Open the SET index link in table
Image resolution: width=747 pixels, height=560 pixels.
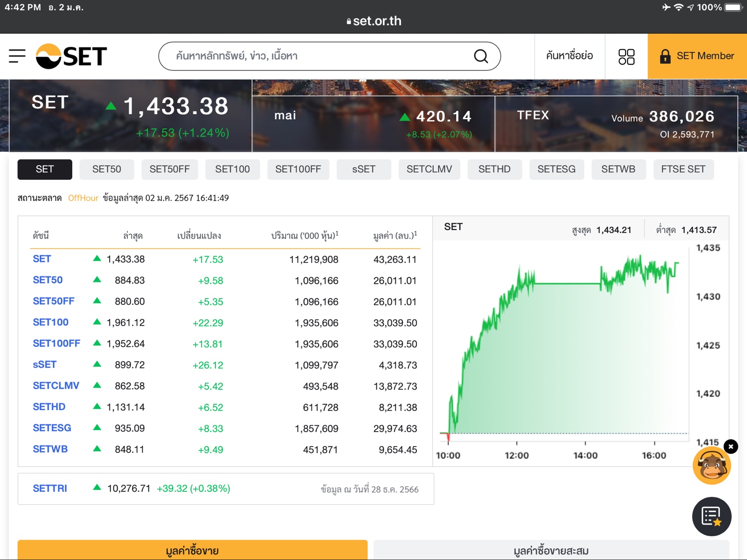[42, 259]
